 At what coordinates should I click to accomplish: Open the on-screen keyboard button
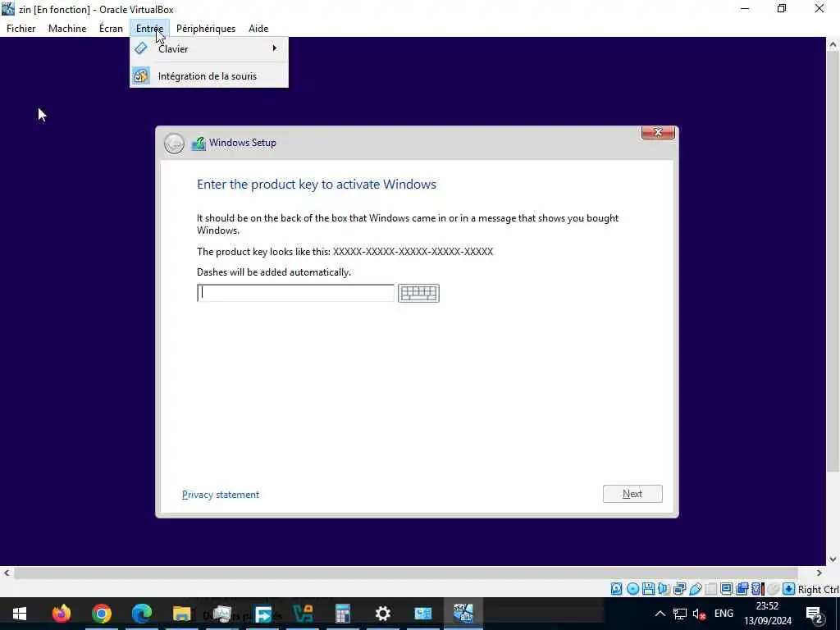[x=418, y=293]
